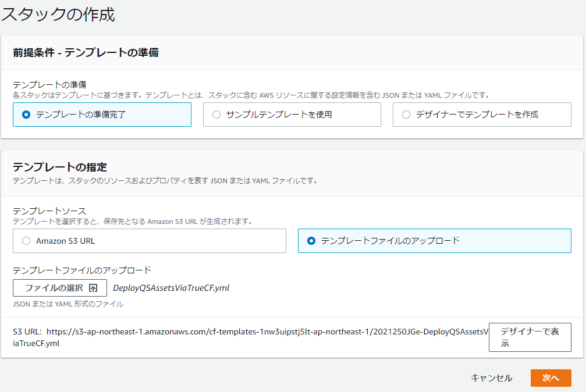Open the template with デザイナーで表示
586x392 pixels.
coord(530,337)
